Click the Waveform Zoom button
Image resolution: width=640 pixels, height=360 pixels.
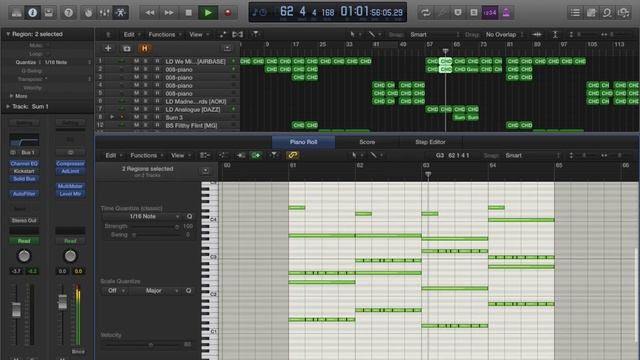tap(537, 35)
